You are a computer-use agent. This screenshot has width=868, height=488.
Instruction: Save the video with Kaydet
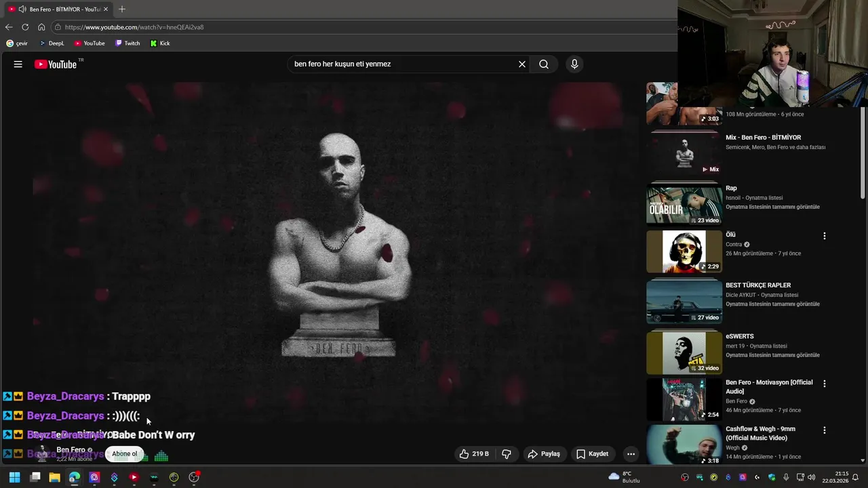(x=593, y=454)
